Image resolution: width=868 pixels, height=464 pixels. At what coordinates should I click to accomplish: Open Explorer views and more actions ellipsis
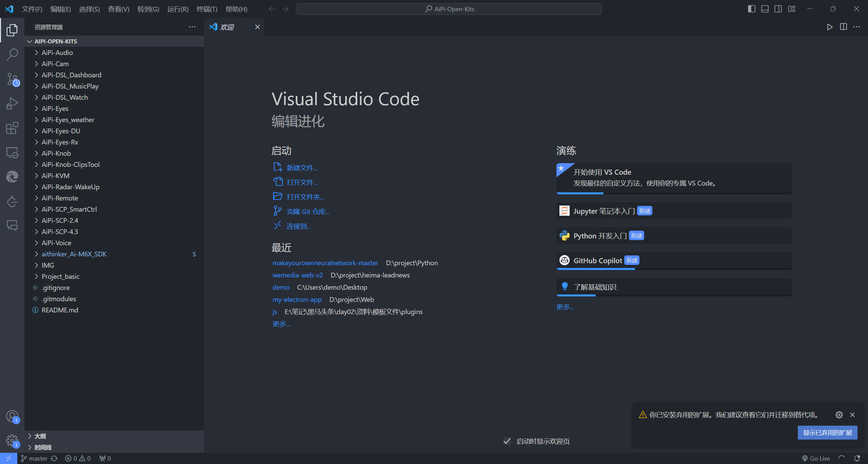click(x=192, y=27)
